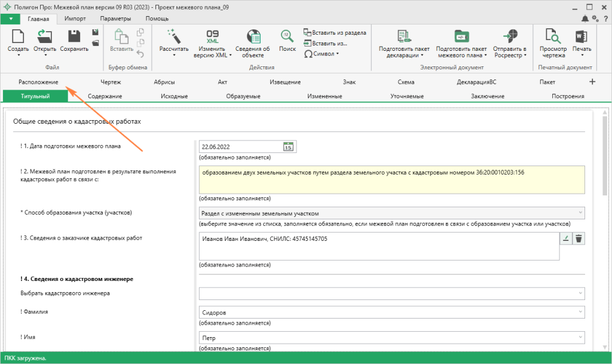
Task: Click the vertical scrollbar of the form
Action: [x=604, y=155]
